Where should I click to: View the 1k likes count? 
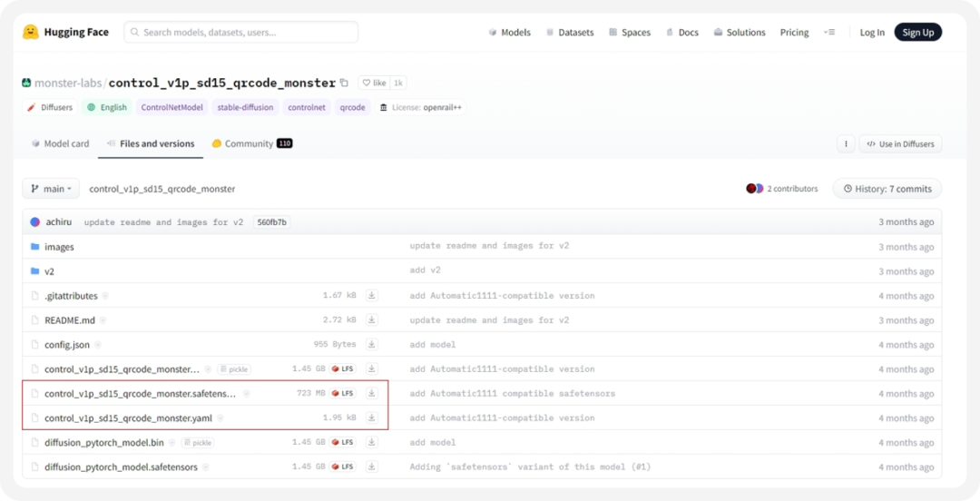coord(398,83)
